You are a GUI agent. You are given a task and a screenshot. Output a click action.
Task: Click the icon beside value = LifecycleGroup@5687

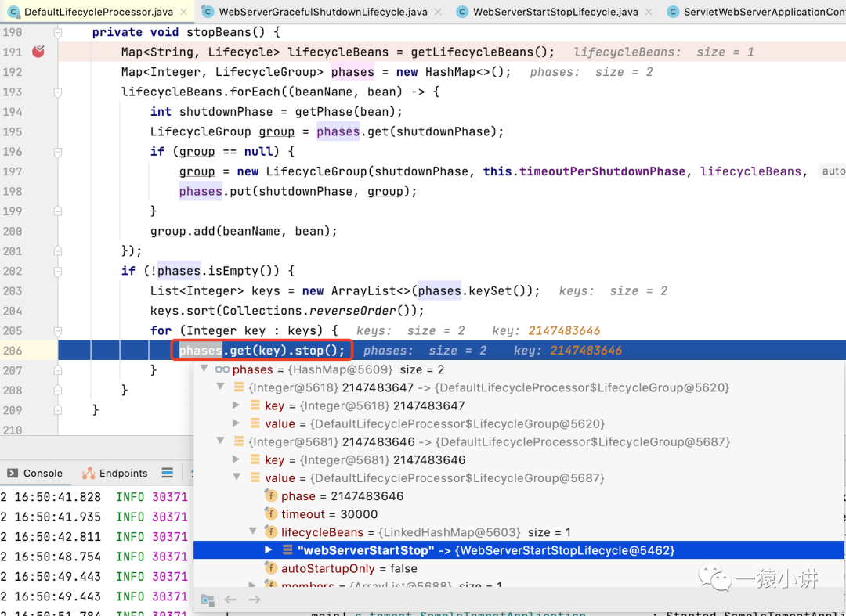click(x=255, y=478)
